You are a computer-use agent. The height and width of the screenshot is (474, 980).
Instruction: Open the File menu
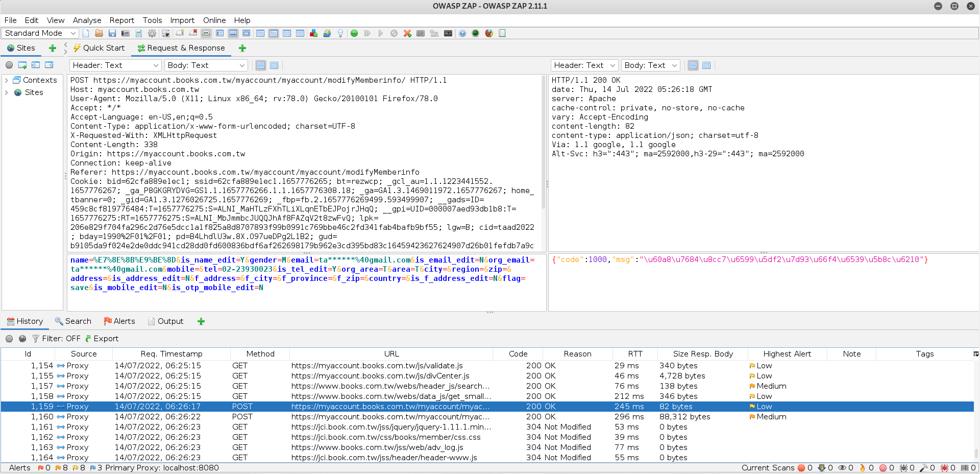(11, 20)
